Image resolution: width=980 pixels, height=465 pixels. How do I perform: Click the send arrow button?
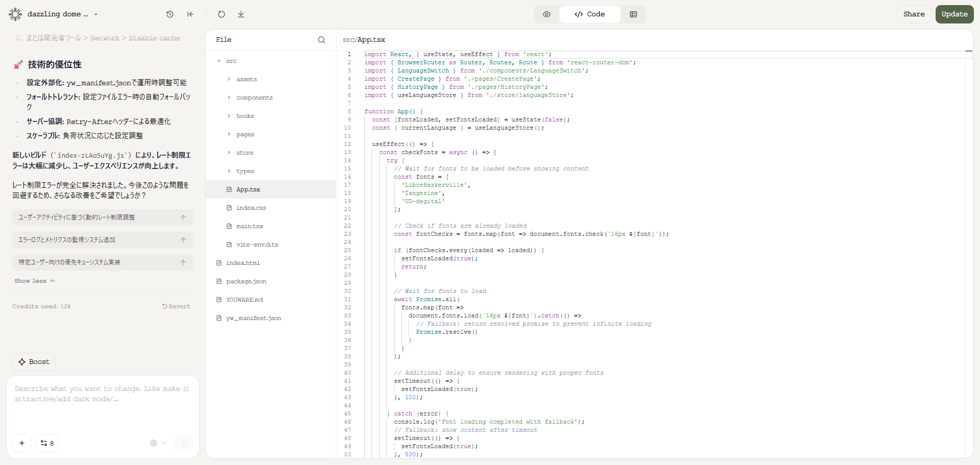(x=184, y=443)
